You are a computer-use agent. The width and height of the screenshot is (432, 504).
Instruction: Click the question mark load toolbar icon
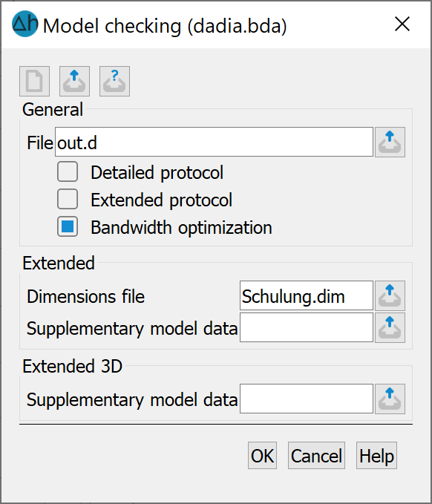(x=114, y=81)
